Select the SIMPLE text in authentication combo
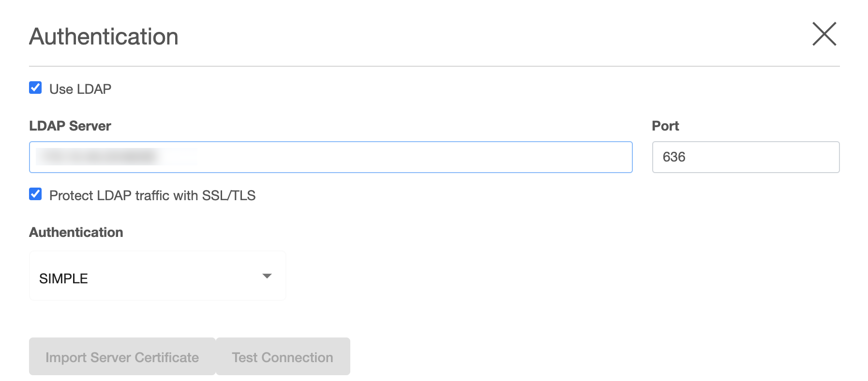The width and height of the screenshot is (868, 381). [63, 278]
